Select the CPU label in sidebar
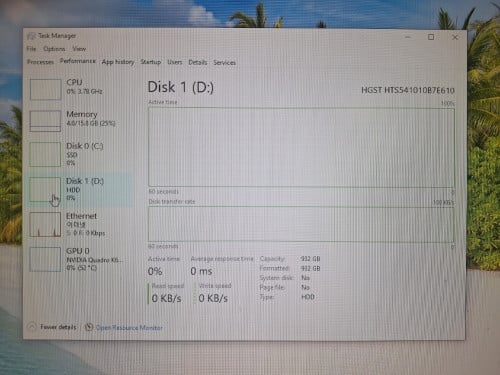The height and width of the screenshot is (375, 500). point(74,82)
